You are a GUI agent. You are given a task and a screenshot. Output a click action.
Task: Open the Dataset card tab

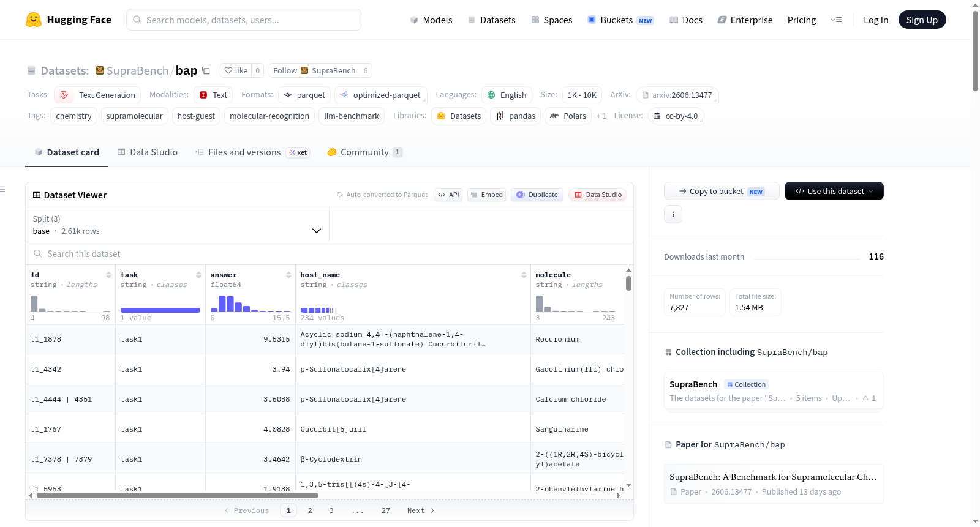pyautogui.click(x=66, y=152)
